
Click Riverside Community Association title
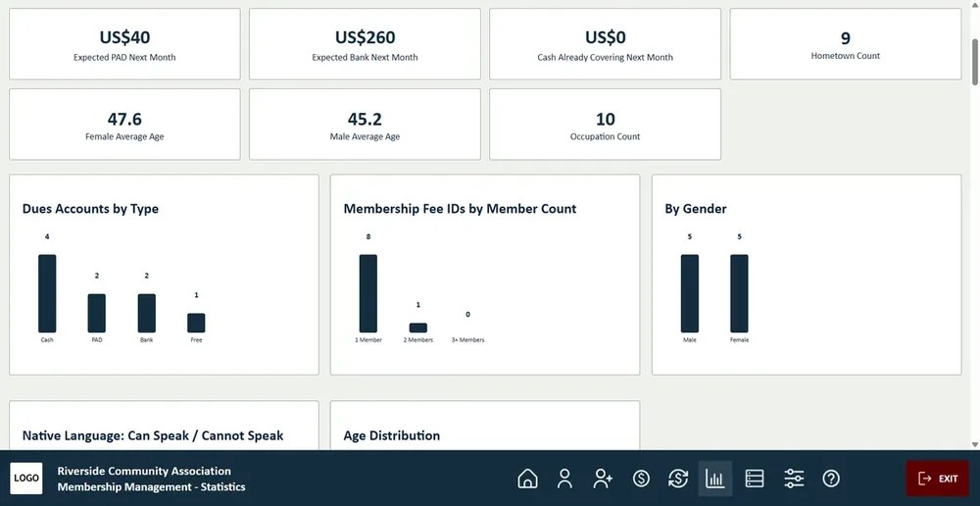point(144,471)
